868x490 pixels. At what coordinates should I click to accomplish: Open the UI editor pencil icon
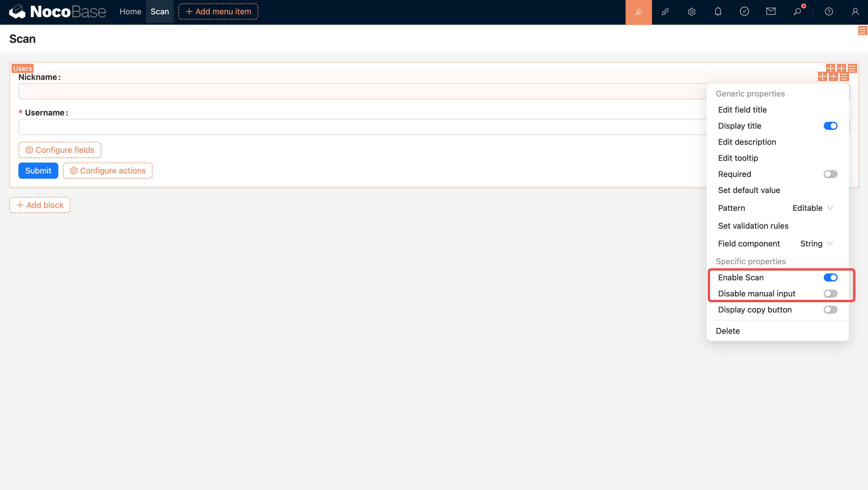tap(639, 12)
